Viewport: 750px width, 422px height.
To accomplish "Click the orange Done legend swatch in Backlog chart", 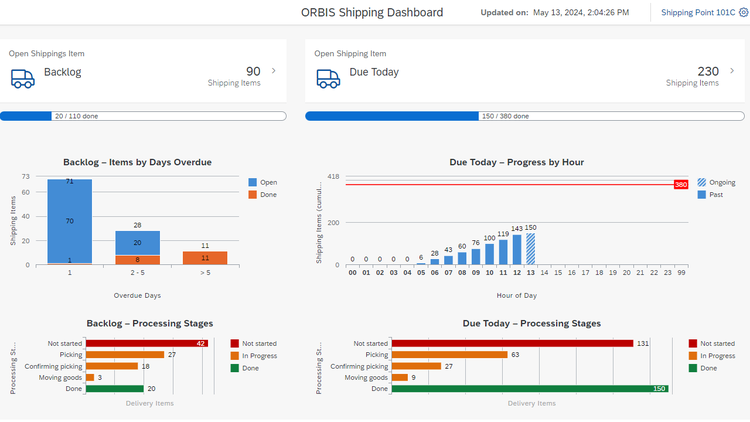I will [x=253, y=195].
